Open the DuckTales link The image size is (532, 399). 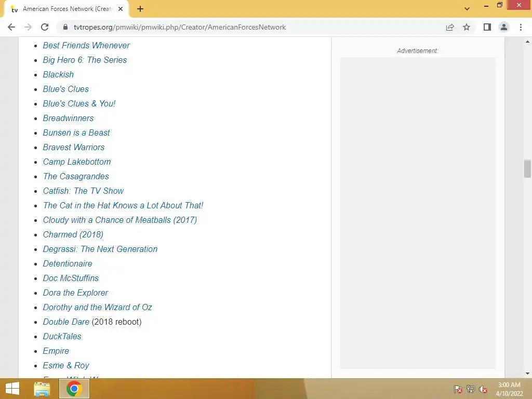[x=62, y=337]
